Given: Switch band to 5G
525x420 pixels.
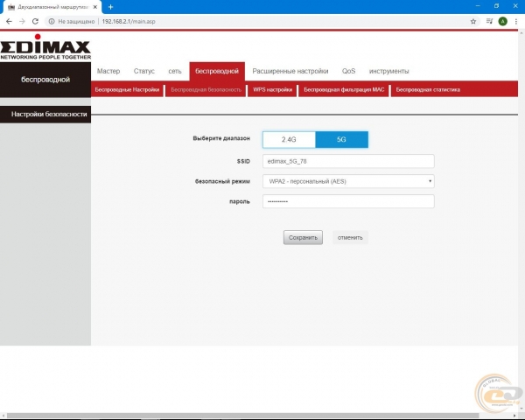Looking at the screenshot, I should (341, 139).
